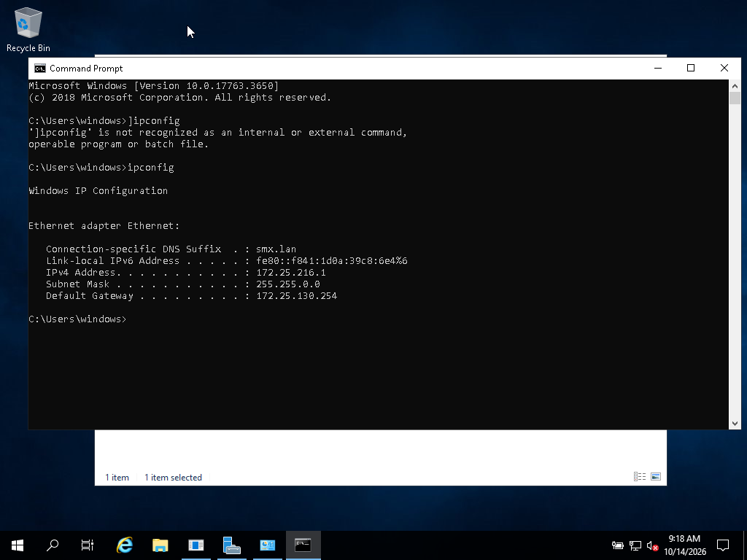Open the network status tray icon

tap(635, 545)
